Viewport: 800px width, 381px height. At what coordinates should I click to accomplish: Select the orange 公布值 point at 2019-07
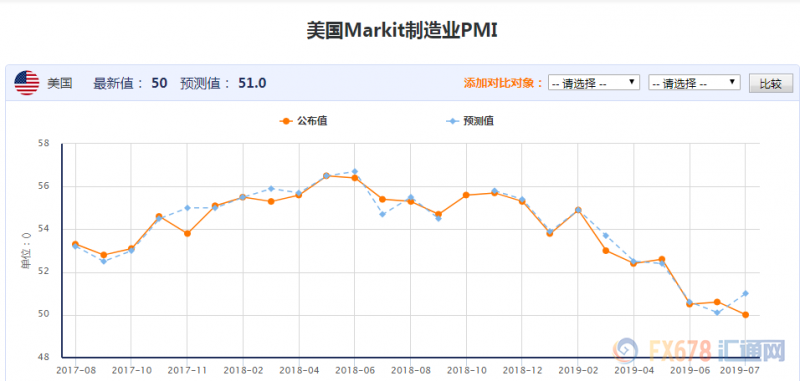click(745, 315)
